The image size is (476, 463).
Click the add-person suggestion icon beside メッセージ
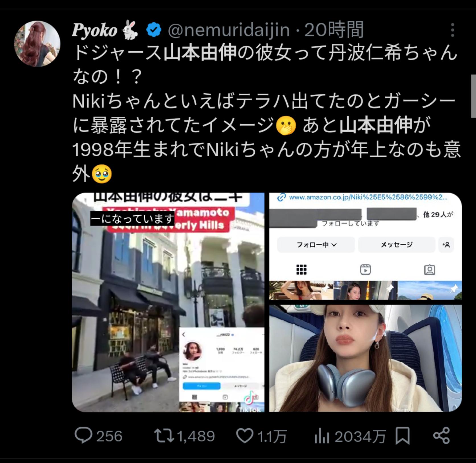coord(446,245)
